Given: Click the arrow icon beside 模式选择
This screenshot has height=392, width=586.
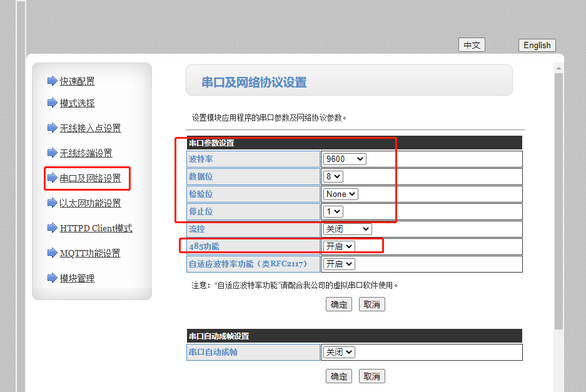Looking at the screenshot, I should pos(52,103).
